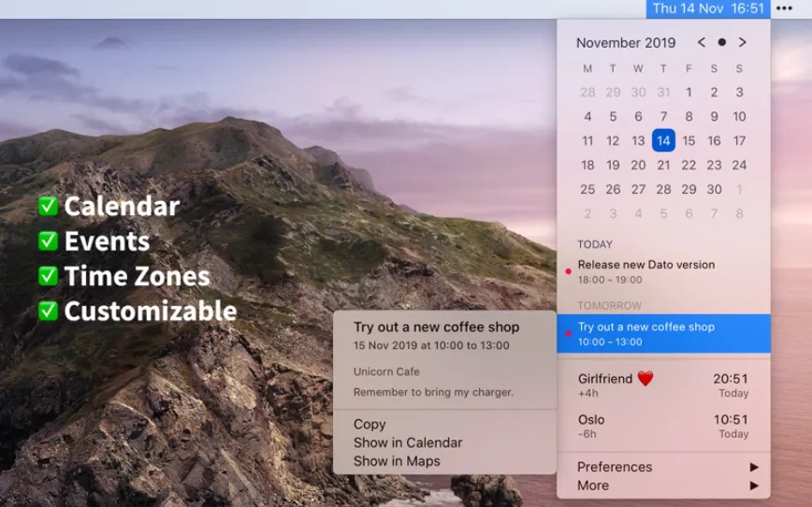Jump to today using the dot button
Screen dimensions: 812x507
722,42
